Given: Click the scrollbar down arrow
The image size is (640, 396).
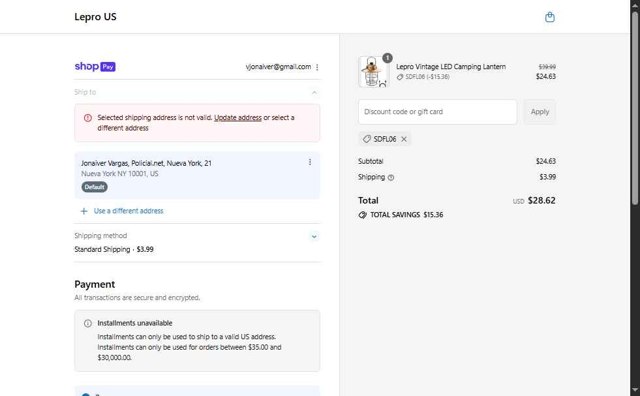Looking at the screenshot, I should [635, 390].
